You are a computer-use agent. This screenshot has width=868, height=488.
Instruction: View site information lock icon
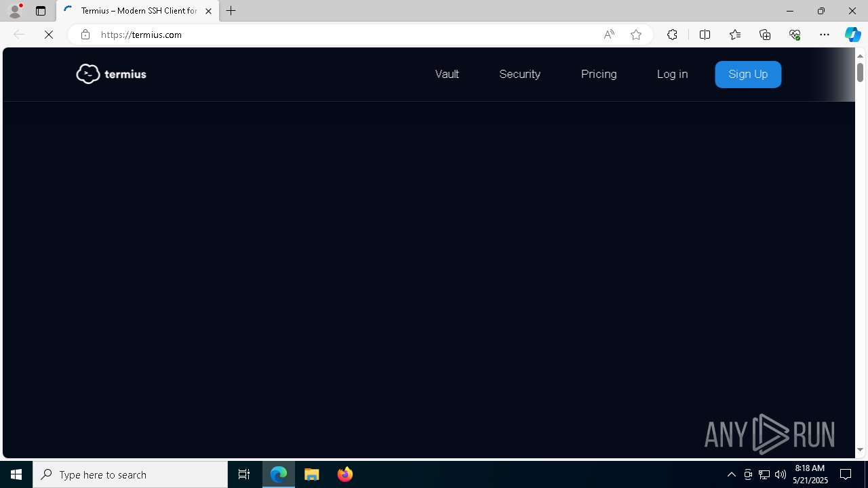[x=85, y=35]
